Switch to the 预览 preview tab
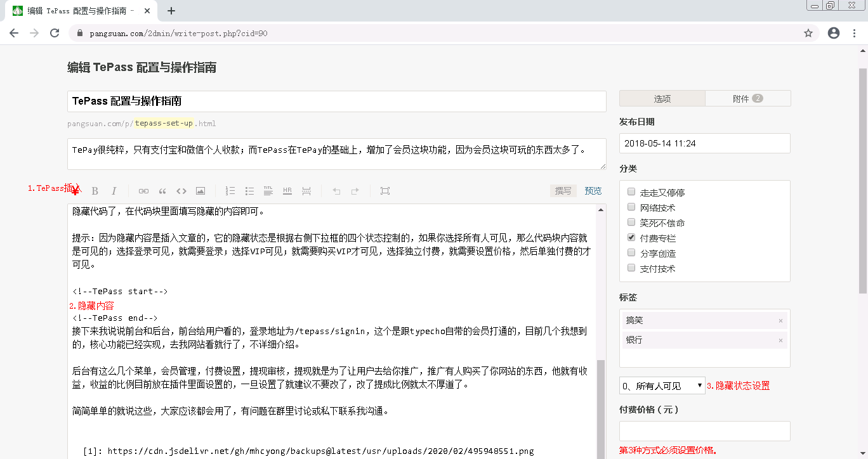The image size is (868, 459). (593, 191)
